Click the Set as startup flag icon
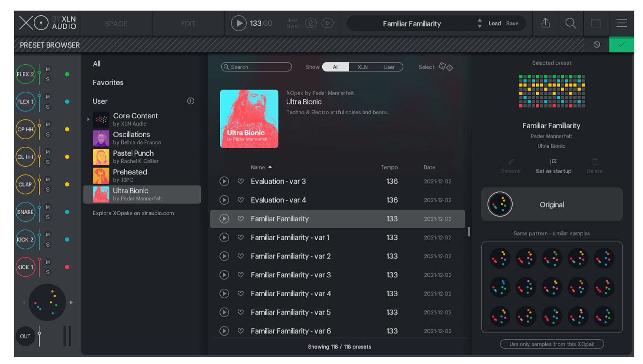The width and height of the screenshot is (643, 364). coord(553,162)
